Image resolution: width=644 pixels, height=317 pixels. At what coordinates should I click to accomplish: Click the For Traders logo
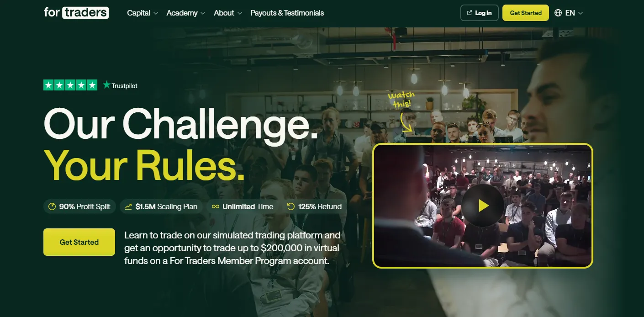[76, 12]
